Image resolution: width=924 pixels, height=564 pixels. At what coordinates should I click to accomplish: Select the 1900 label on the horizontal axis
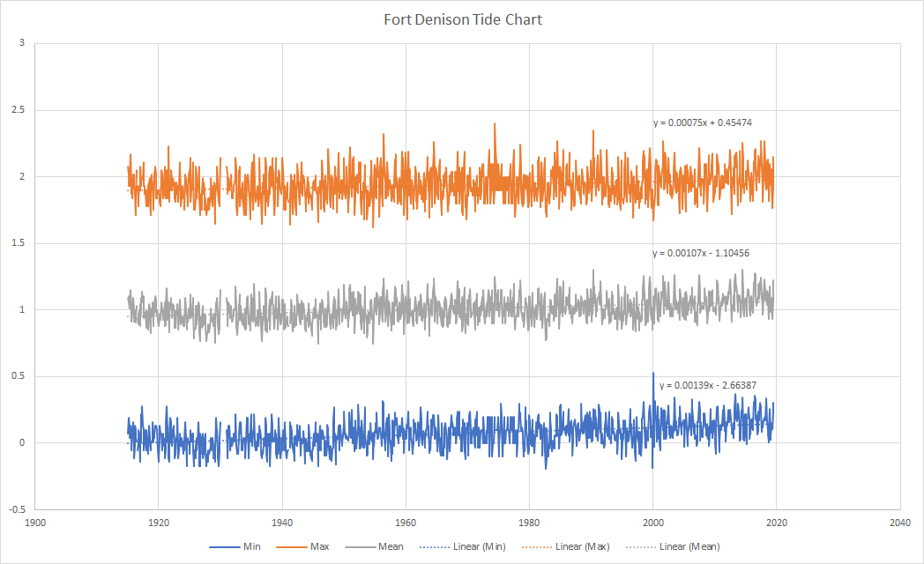(x=34, y=522)
